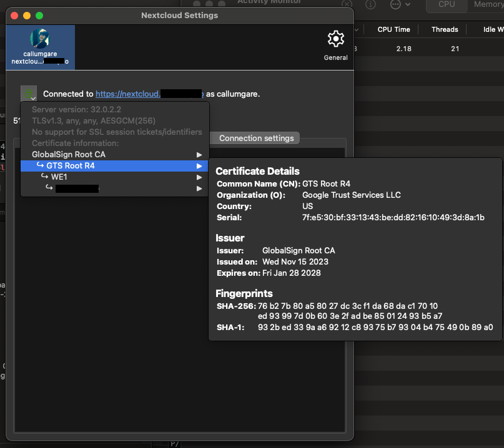
Task: Click the callumgare account avatar
Action: [x=40, y=39]
